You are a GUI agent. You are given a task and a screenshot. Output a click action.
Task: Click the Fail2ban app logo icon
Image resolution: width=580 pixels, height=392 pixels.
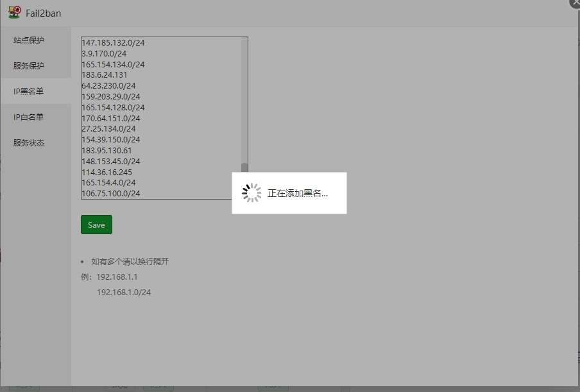14,12
